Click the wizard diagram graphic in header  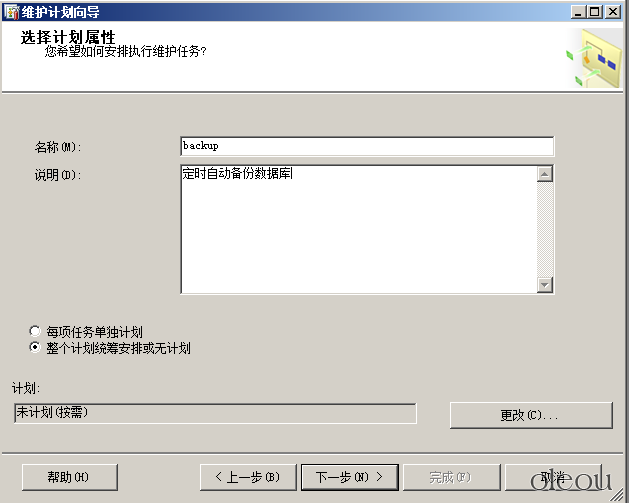594,58
